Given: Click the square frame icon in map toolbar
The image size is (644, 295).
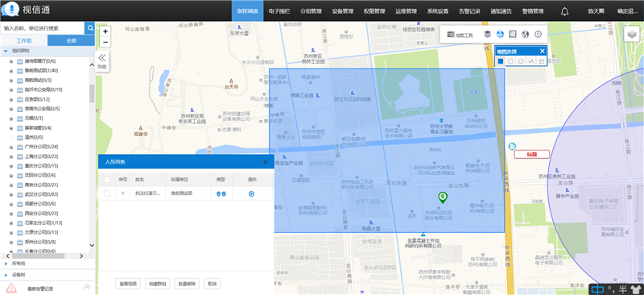Looking at the screenshot, I should [x=513, y=34].
